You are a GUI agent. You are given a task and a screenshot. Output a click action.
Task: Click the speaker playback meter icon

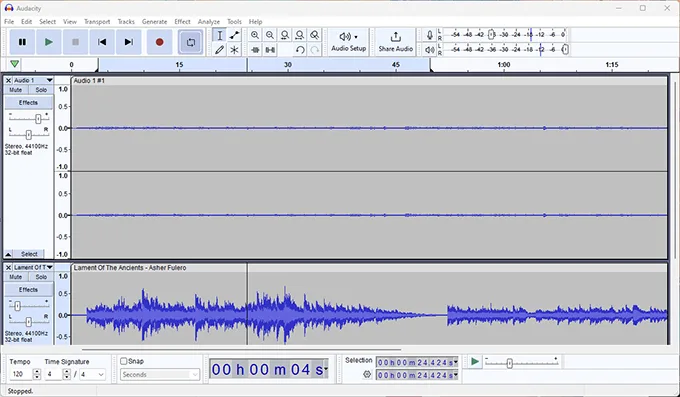(x=429, y=50)
